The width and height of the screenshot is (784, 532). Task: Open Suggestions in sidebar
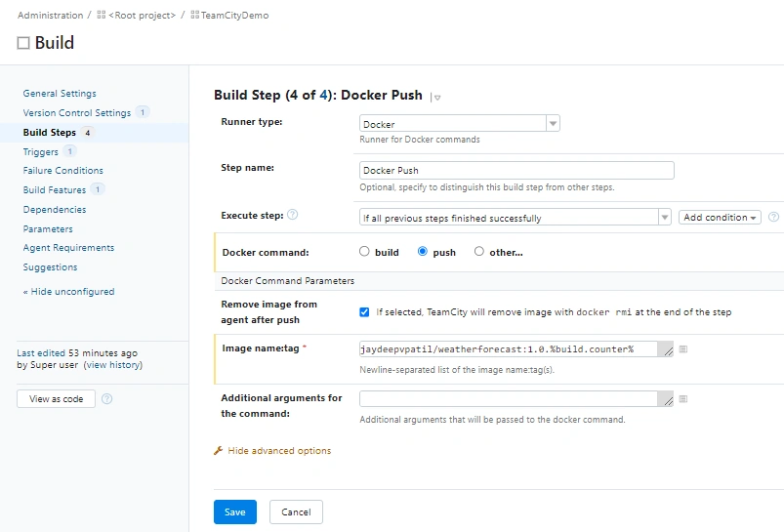(x=50, y=267)
